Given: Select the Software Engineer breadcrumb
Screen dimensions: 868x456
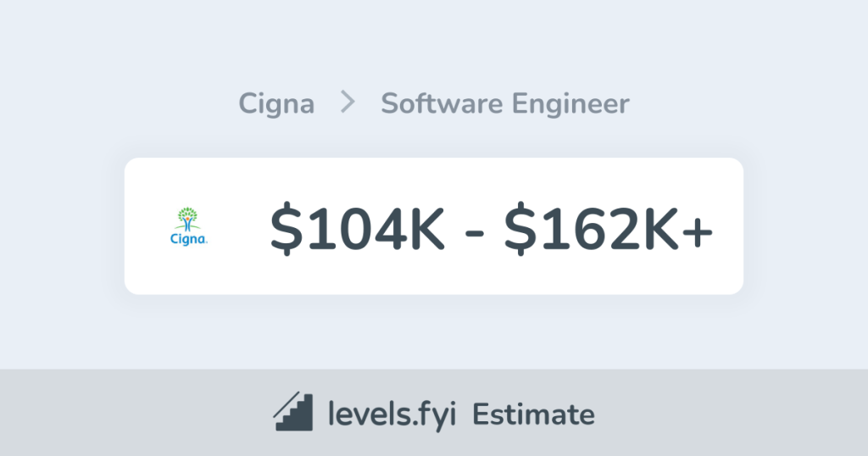Looking at the screenshot, I should [504, 104].
